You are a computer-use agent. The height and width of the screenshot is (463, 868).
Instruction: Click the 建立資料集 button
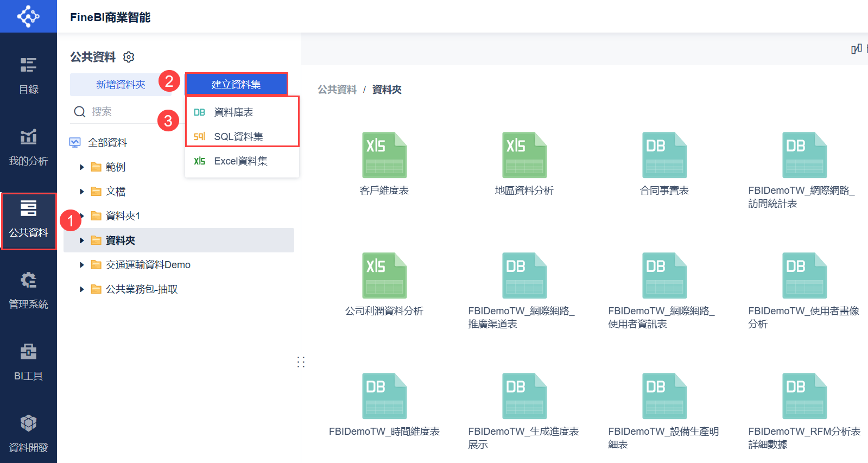(x=236, y=85)
